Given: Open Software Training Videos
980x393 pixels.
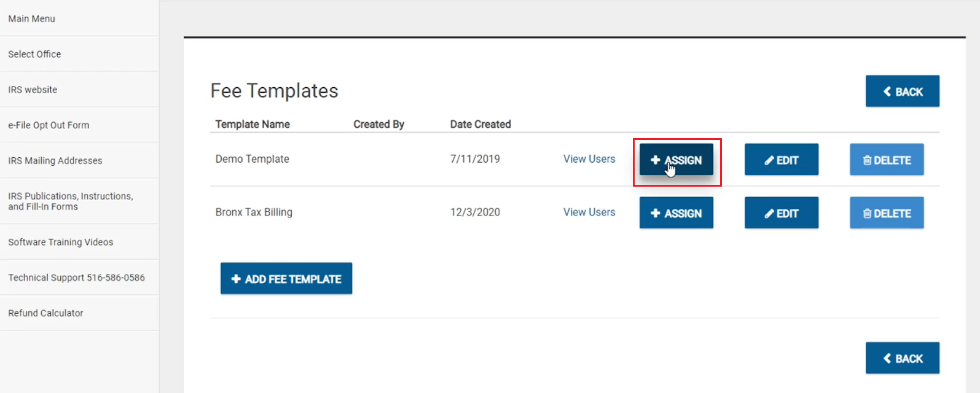Looking at the screenshot, I should 61,242.
